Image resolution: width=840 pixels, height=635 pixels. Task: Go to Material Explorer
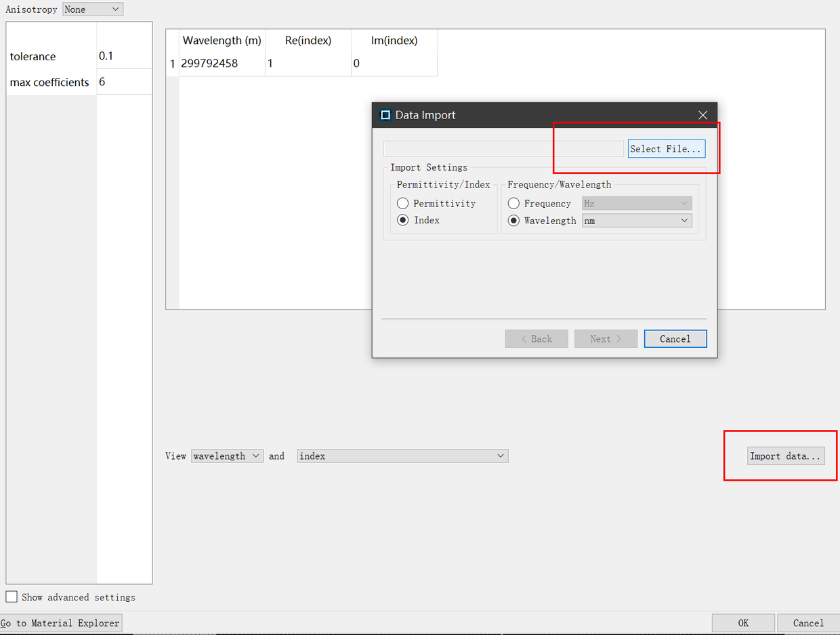click(x=61, y=623)
